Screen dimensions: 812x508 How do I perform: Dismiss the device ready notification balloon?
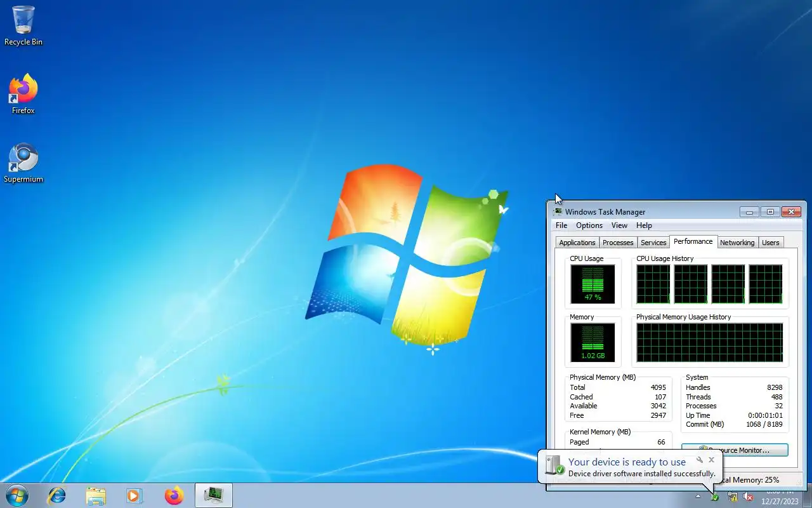[712, 460]
